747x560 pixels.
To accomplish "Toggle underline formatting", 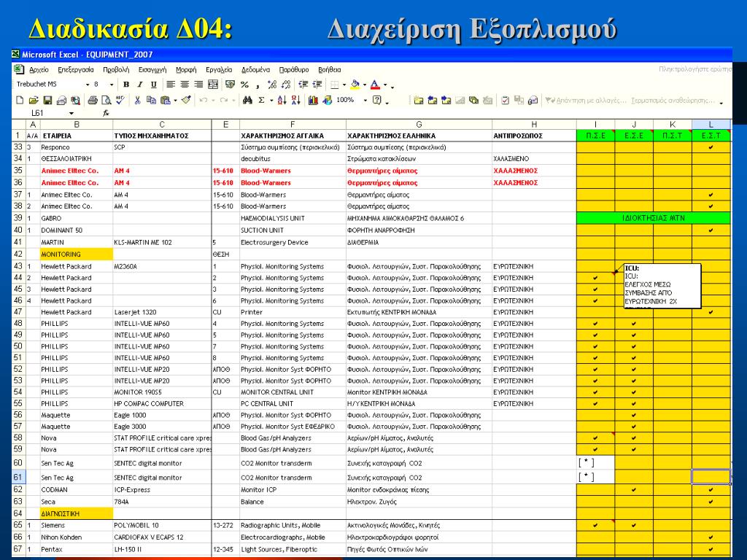I will click(x=153, y=85).
